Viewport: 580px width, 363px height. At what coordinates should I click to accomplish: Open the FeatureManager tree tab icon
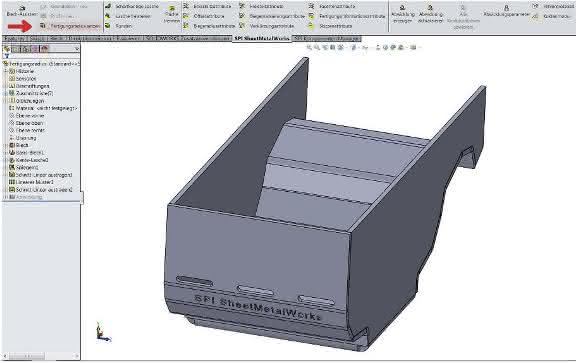click(x=7, y=49)
